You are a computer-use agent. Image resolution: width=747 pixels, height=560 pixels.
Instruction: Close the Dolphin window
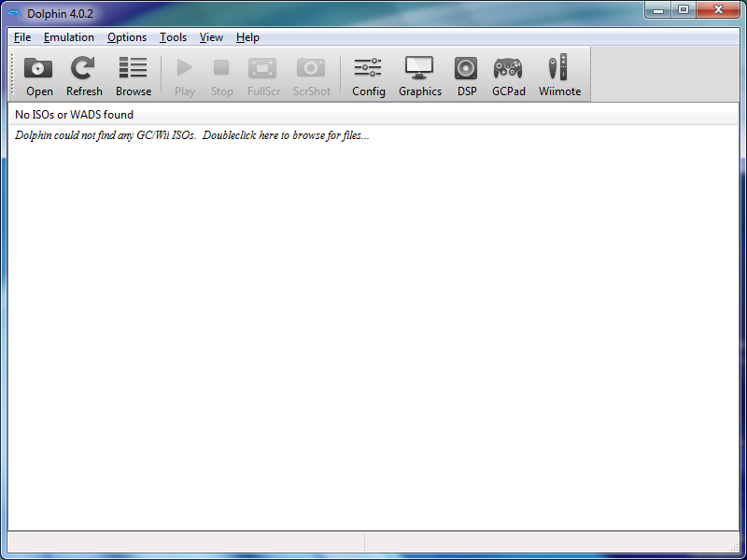[x=718, y=9]
